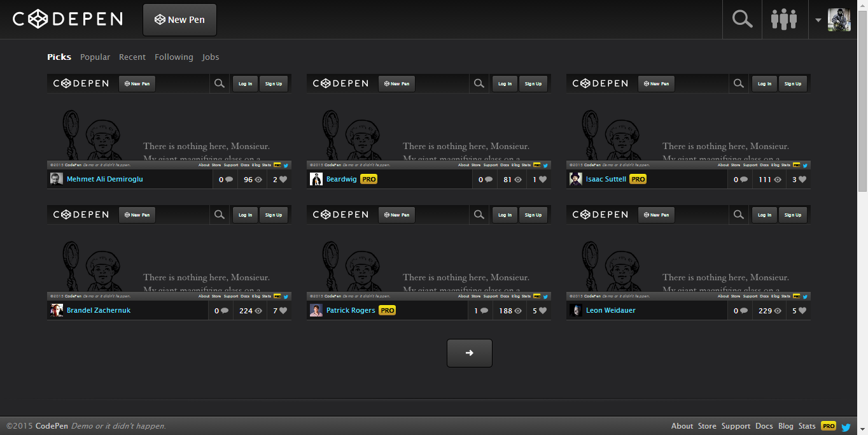The width and height of the screenshot is (868, 435).
Task: Heart Beardwig's pen
Action: click(x=543, y=180)
